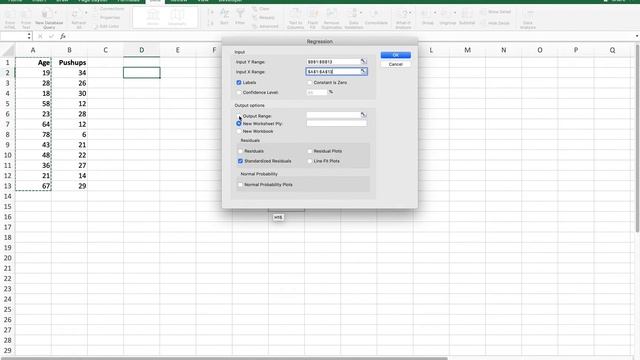Expand the formula bar arrow

(637, 36)
